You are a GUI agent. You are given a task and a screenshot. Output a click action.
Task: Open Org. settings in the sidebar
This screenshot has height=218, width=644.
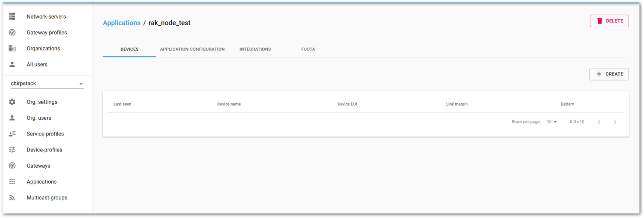(47, 102)
